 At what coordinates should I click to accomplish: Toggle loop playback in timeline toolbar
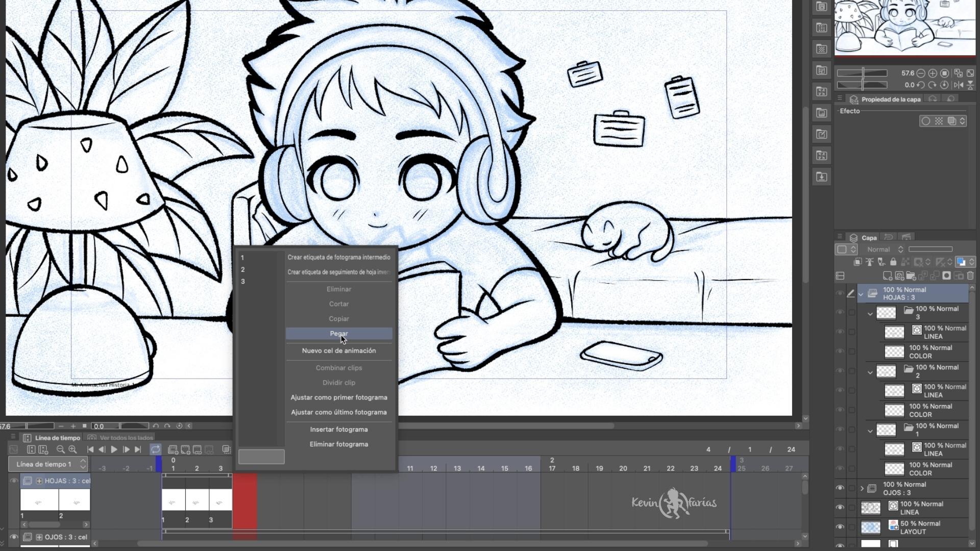[155, 449]
